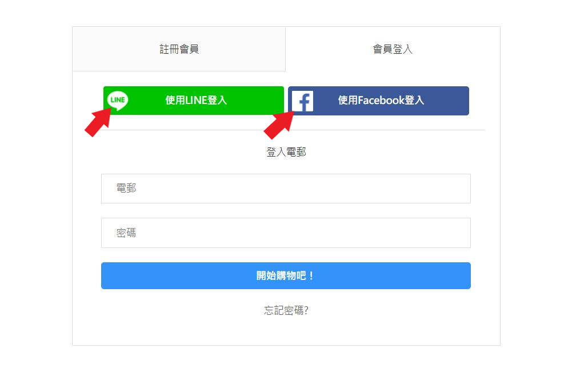Choose the 使用Facebook登入 button
This screenshot has width=564, height=392.
(378, 101)
